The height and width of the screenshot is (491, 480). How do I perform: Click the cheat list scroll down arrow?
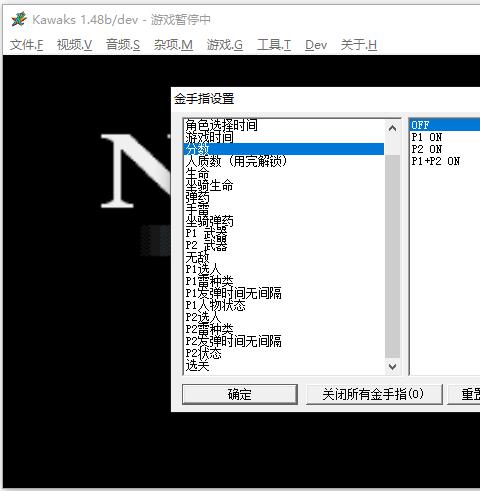pyautogui.click(x=393, y=367)
